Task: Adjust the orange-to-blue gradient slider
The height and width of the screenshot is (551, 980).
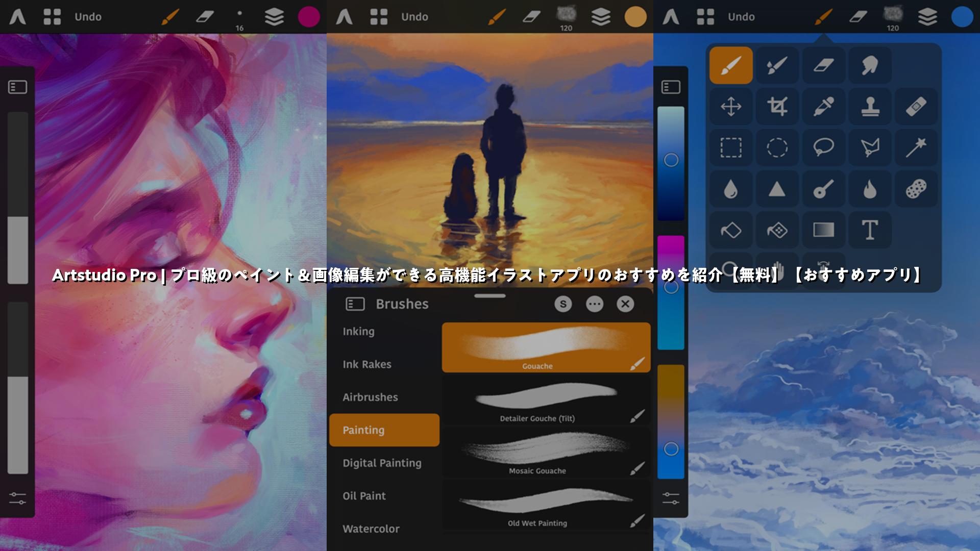Action: pyautogui.click(x=671, y=422)
